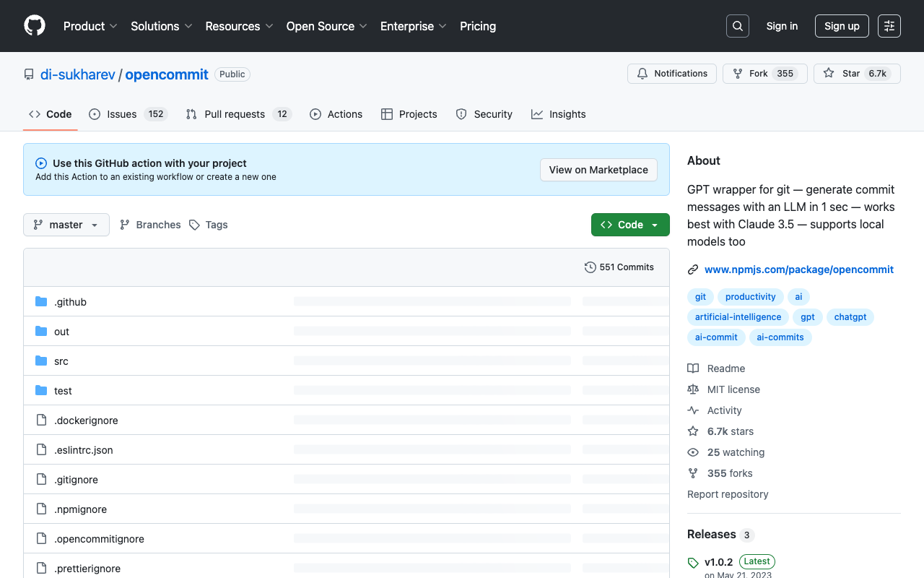
Task: Switch to the Projects tab
Action: (409, 114)
